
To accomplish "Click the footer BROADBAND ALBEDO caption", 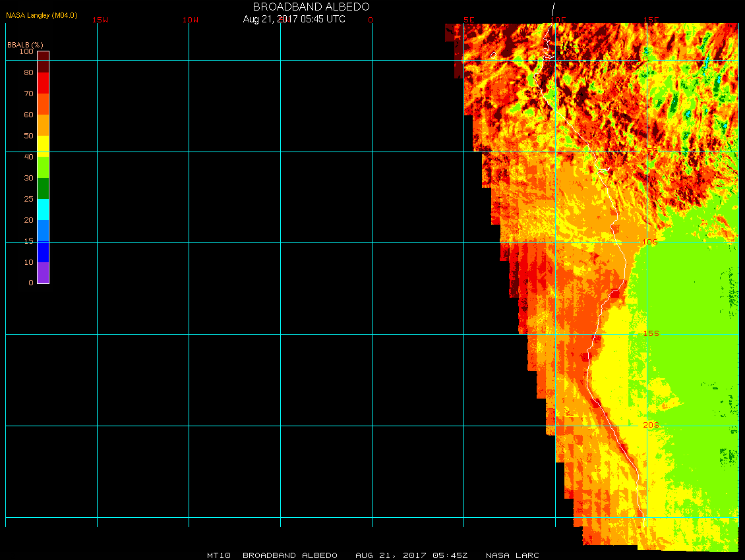I will pyautogui.click(x=290, y=555).
